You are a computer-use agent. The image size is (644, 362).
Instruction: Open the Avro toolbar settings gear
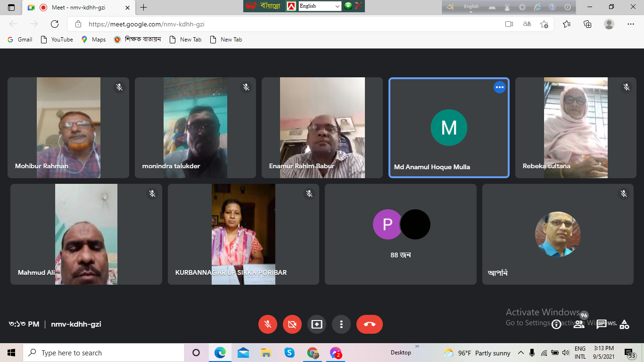click(x=522, y=7)
